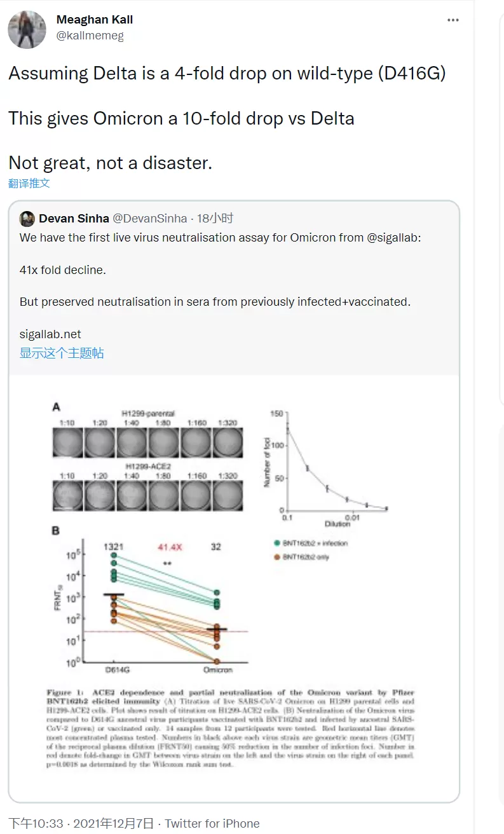
Task: Click the Twitter for iPhone source link
Action: coord(212,824)
